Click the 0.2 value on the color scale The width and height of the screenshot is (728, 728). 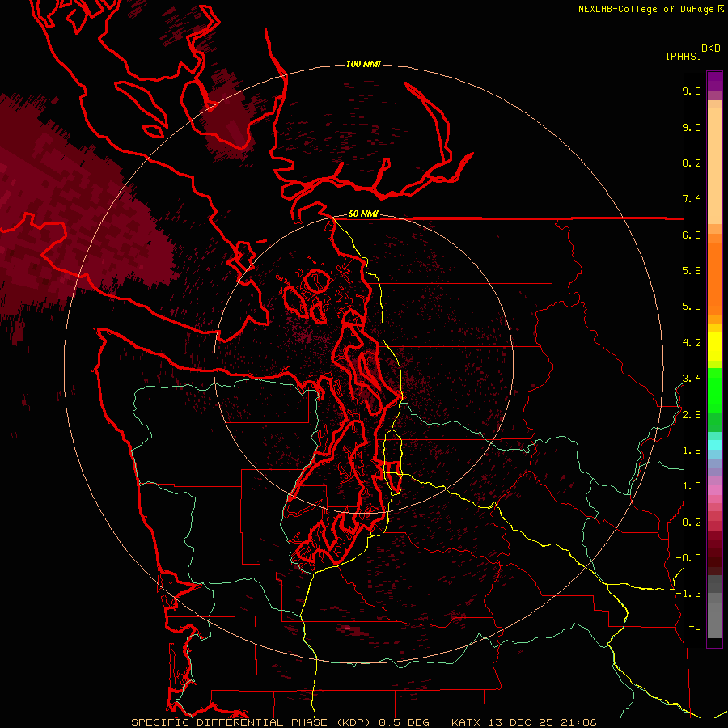692,523
